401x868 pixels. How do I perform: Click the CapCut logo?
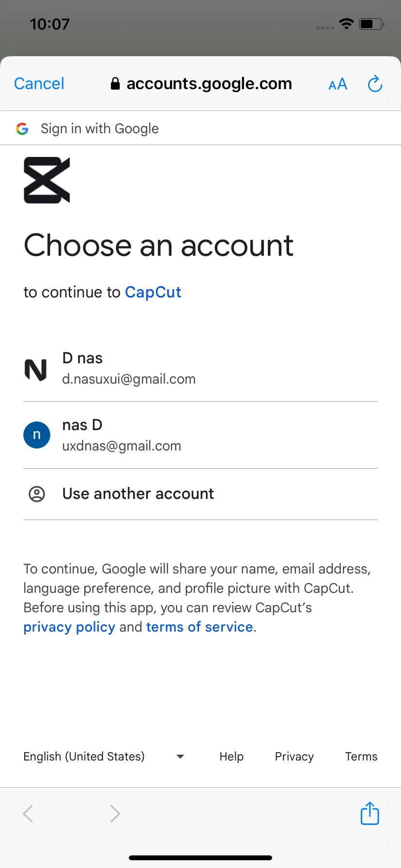(x=47, y=180)
